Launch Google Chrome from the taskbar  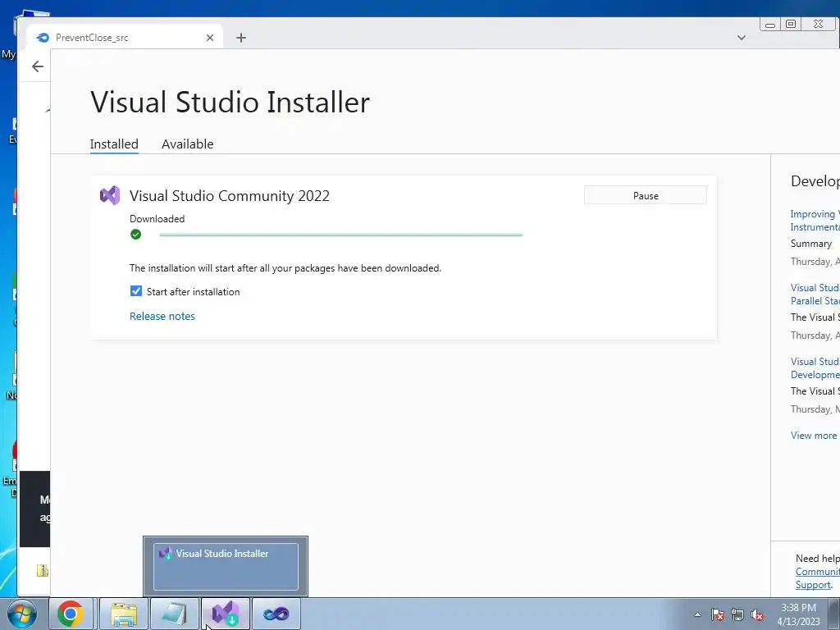(x=71, y=614)
